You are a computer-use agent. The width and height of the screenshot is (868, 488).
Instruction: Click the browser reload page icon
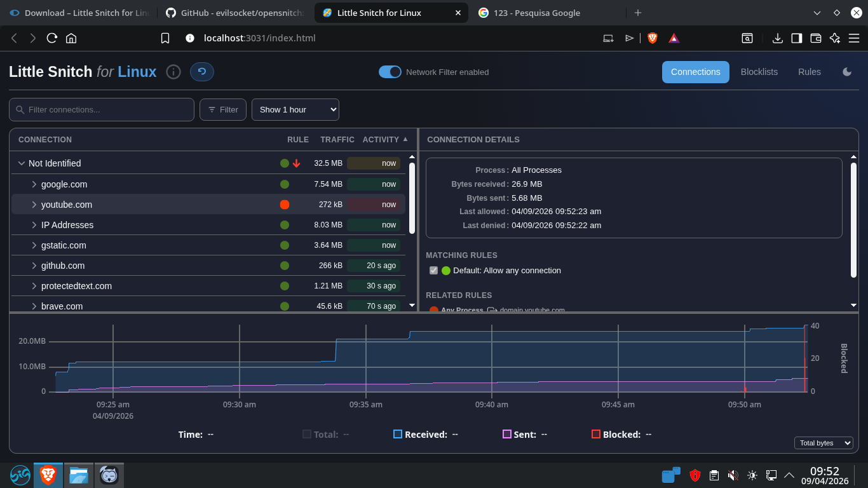click(x=52, y=38)
